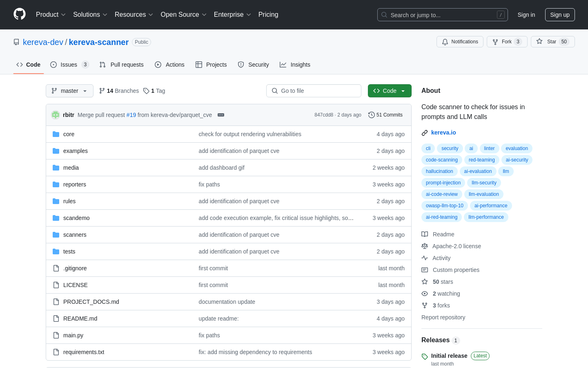Viewport: 588px width, 368px height.
Task: Switch to the Security tab
Action: click(253, 65)
